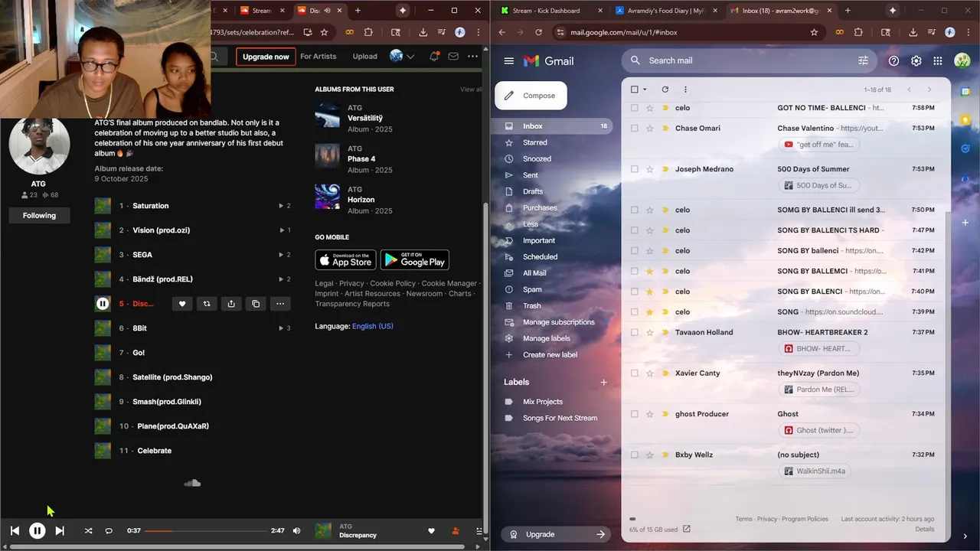Image resolution: width=980 pixels, height=551 pixels.
Task: Like the Discrepancy track in player bar
Action: click(x=431, y=530)
